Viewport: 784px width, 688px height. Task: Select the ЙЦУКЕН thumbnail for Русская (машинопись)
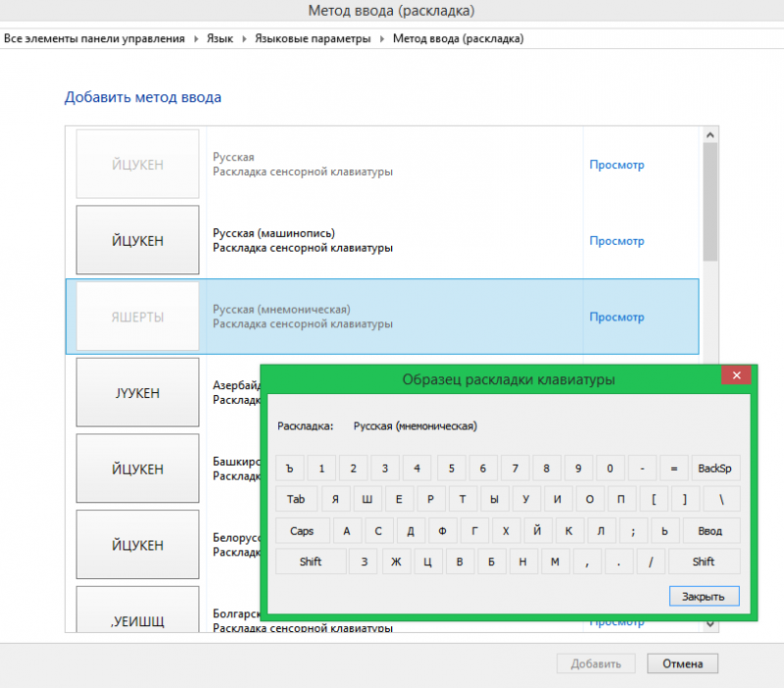pyautogui.click(x=137, y=240)
